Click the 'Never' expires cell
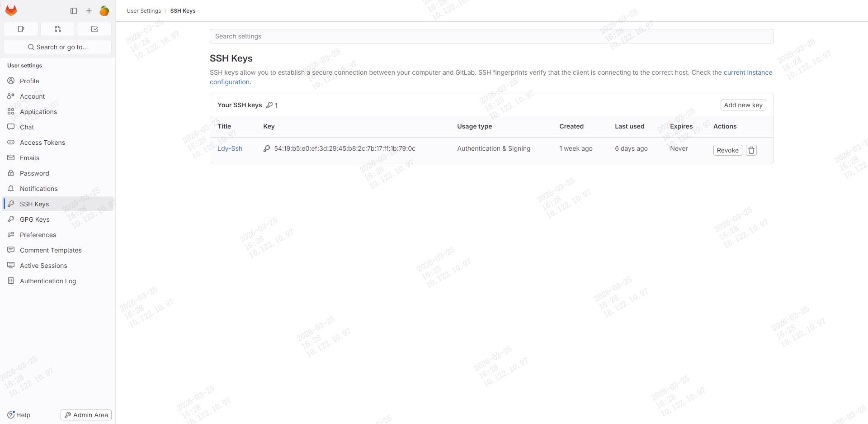Screen dimensions: 868x424 (679, 148)
